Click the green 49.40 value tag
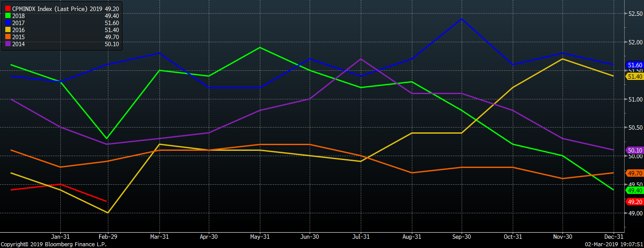 click(634, 190)
